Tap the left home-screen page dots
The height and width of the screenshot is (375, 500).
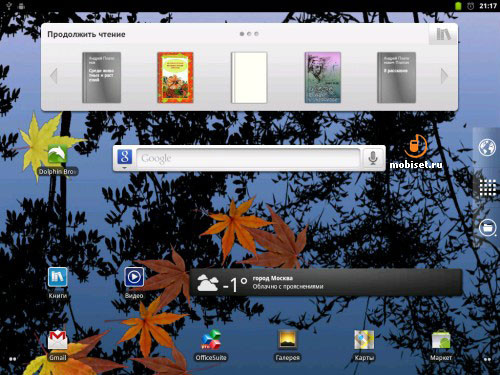[x=12, y=359]
